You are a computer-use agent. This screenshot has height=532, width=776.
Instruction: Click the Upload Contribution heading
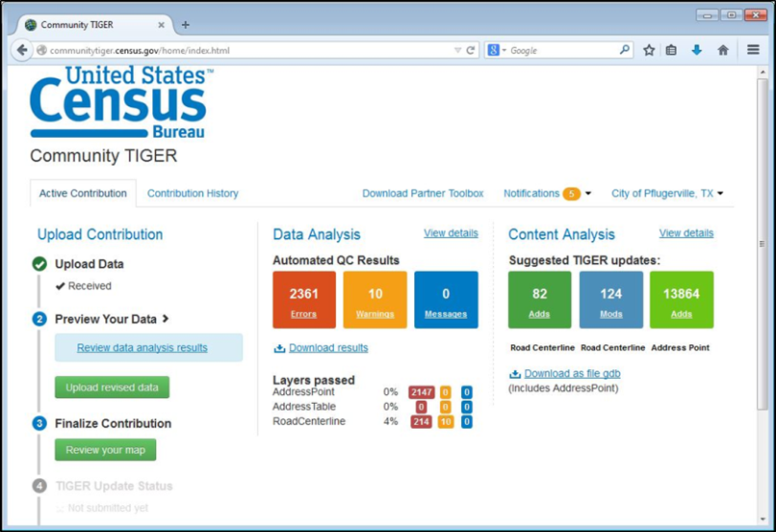click(x=100, y=234)
